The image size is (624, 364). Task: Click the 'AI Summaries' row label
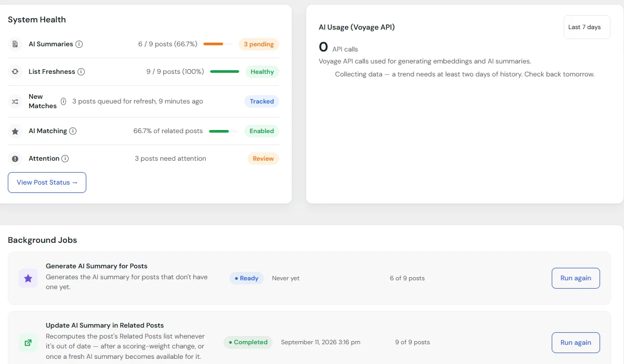point(50,44)
